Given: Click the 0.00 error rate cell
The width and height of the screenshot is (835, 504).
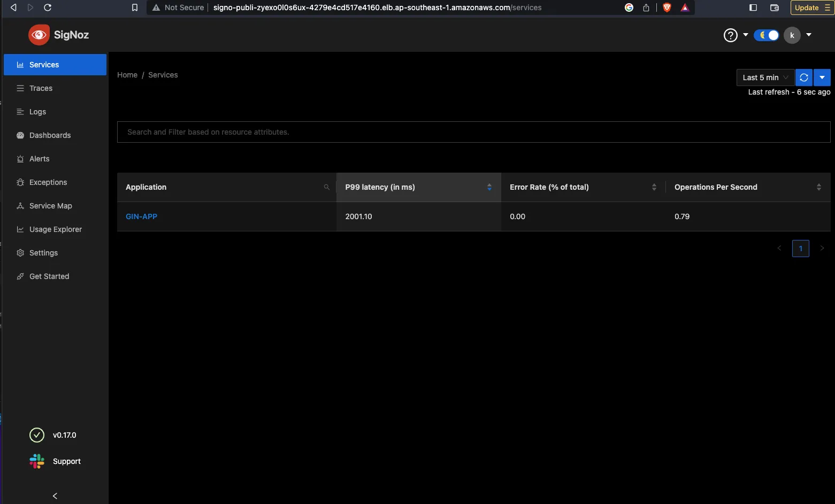Looking at the screenshot, I should 583,216.
